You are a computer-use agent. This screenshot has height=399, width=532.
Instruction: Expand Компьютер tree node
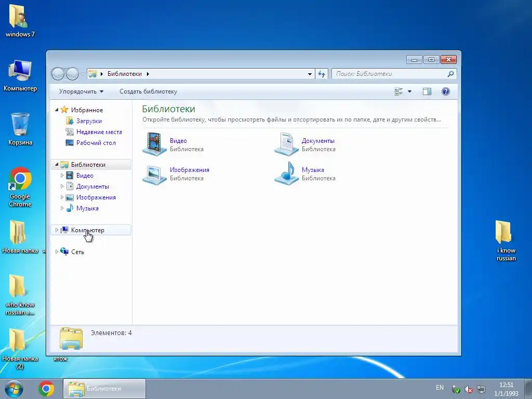[x=57, y=230]
